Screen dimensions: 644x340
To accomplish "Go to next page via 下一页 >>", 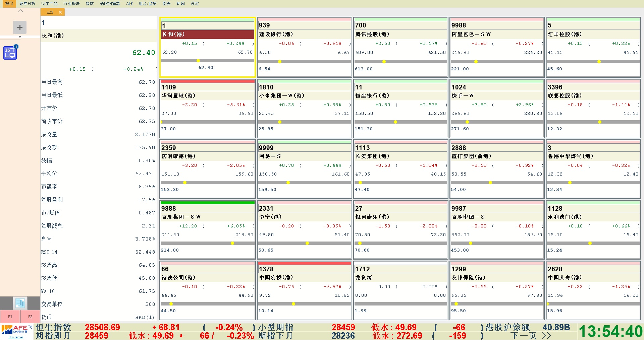I will (x=531, y=335).
